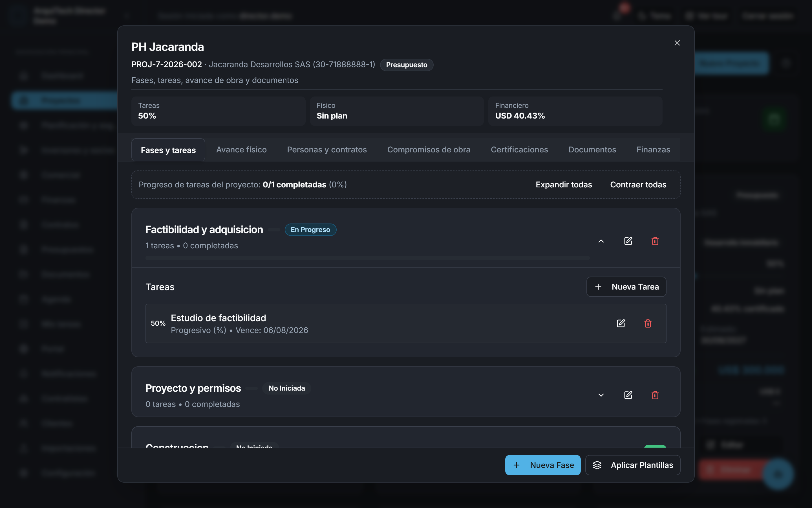Viewport: 812px width, 508px height.
Task: Create a phase with Nueva Fase
Action: coord(543,465)
